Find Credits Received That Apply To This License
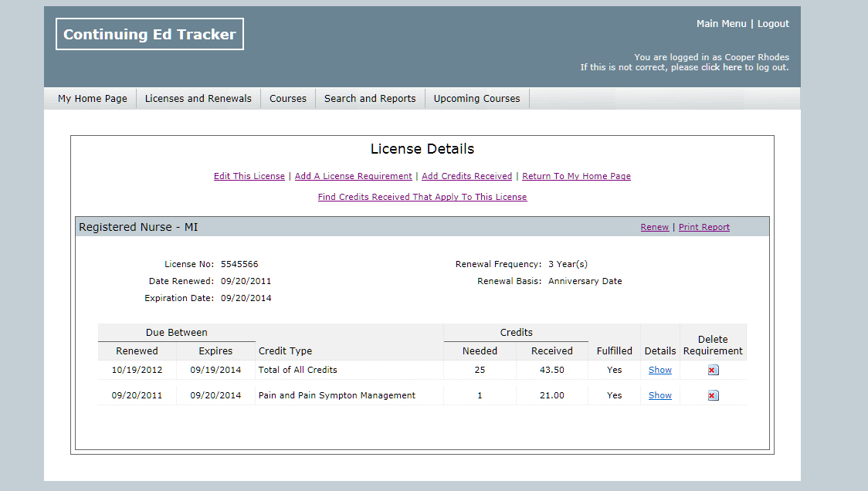This screenshot has width=868, height=491. pos(422,197)
